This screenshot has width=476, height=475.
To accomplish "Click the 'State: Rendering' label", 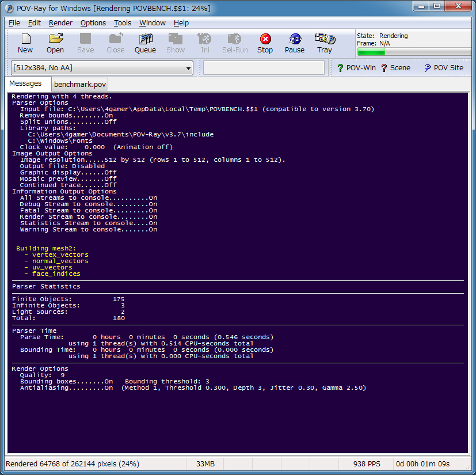I will click(x=382, y=36).
